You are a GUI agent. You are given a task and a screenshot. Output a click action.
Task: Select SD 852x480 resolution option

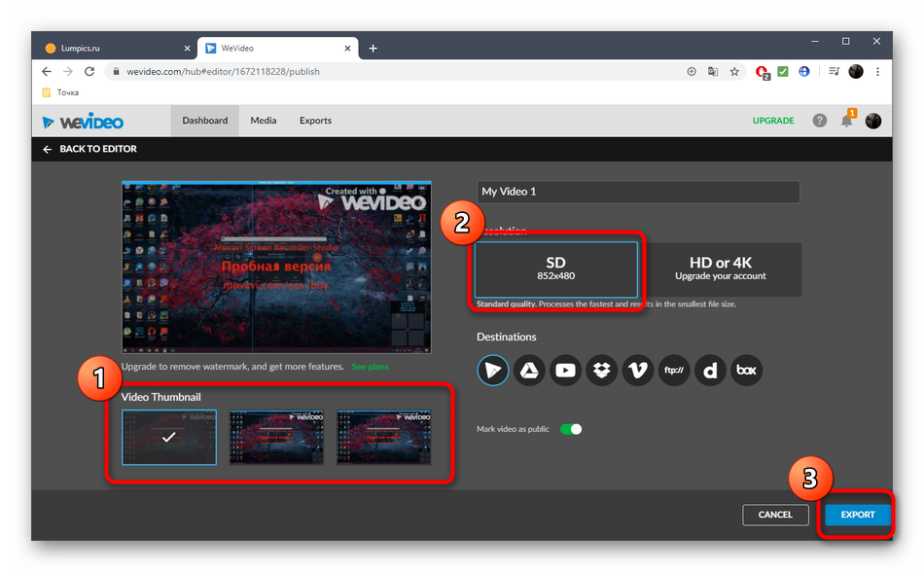tap(555, 268)
